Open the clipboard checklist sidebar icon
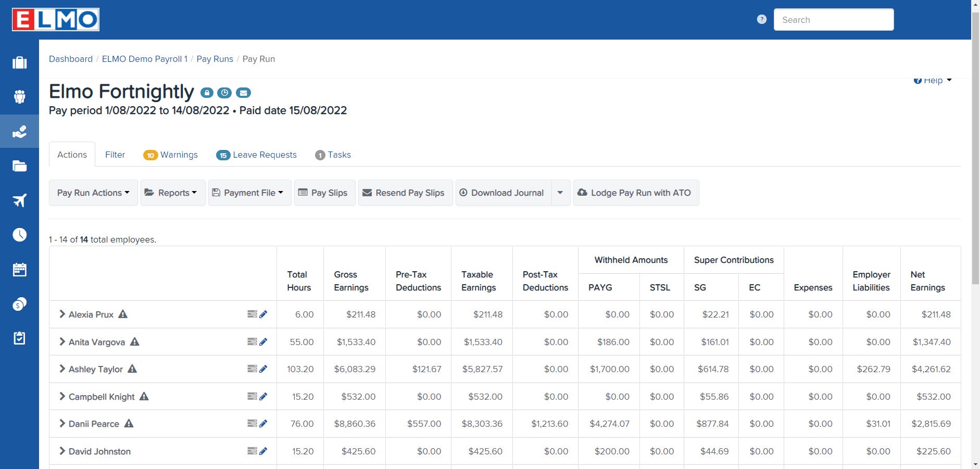 pyautogui.click(x=19, y=338)
